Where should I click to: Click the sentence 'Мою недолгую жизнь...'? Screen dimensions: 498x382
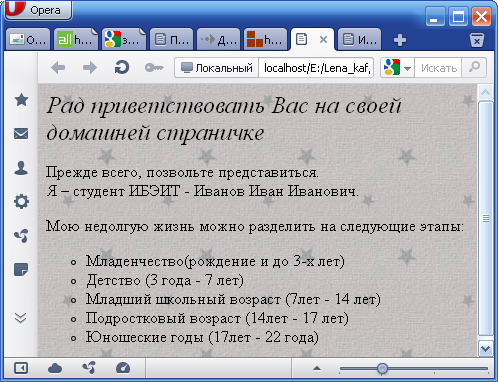point(255,227)
